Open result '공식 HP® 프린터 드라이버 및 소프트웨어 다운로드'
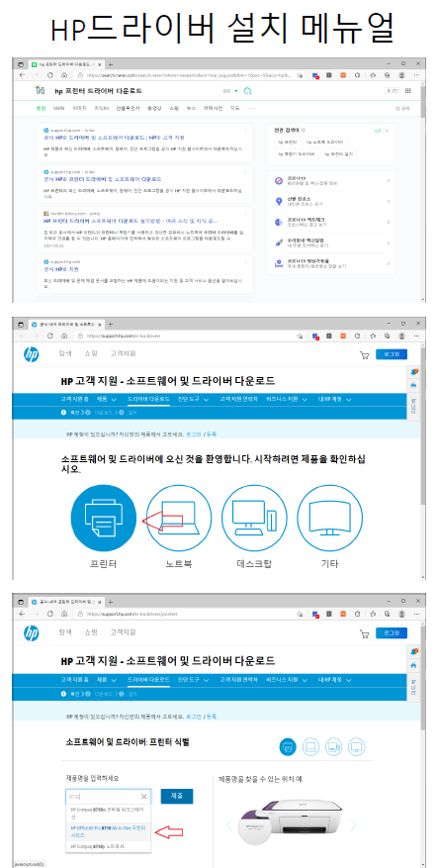The width and height of the screenshot is (438, 868). coord(102,179)
